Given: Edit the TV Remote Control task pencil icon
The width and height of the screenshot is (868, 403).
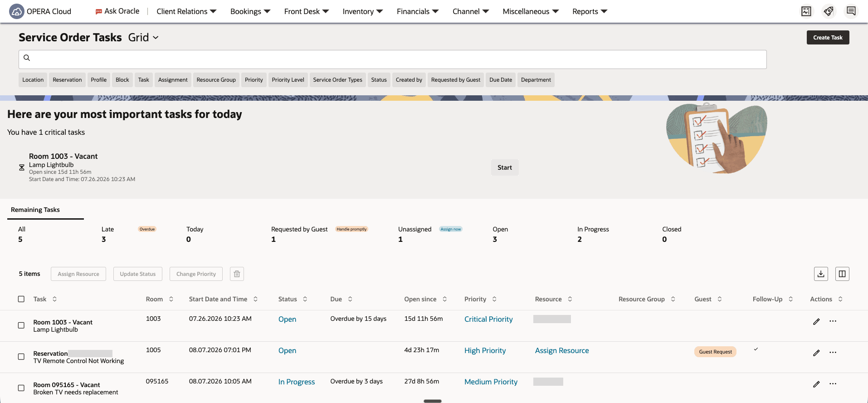Looking at the screenshot, I should coord(816,353).
